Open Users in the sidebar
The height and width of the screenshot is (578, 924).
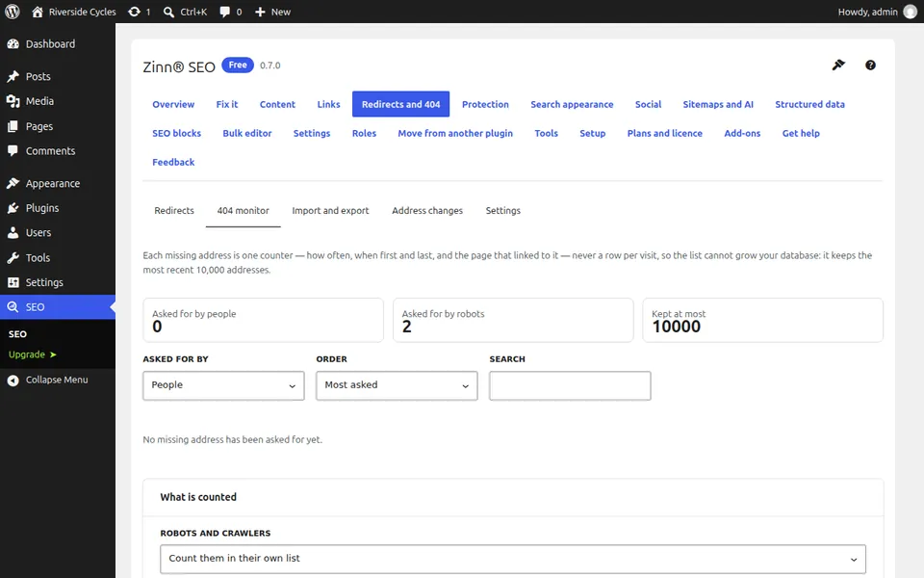pos(58,233)
